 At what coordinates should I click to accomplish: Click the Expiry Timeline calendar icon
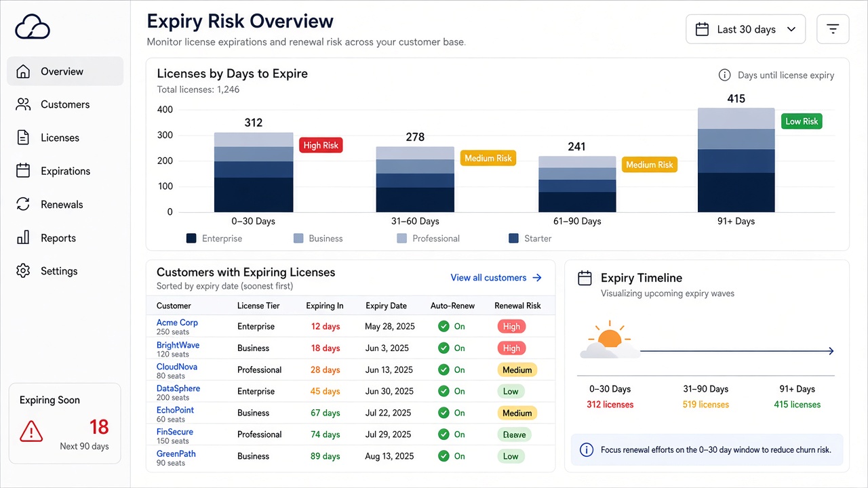584,278
